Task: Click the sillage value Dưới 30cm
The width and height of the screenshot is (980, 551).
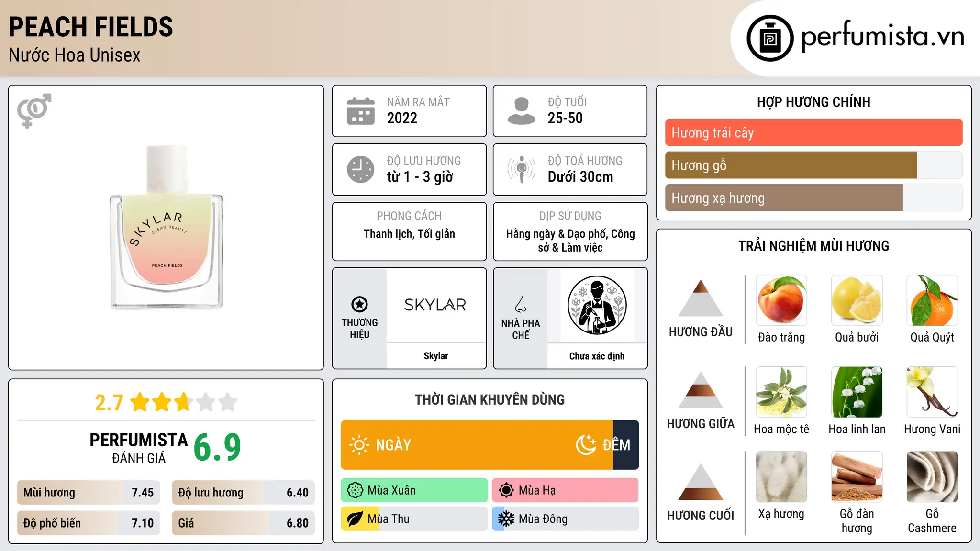Action: coord(580,177)
